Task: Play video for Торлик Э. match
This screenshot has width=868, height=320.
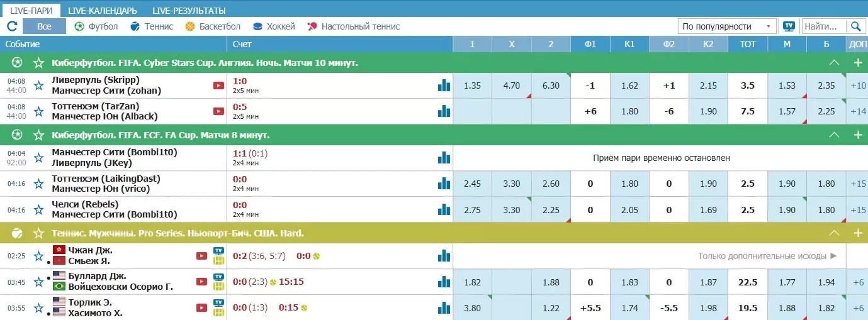Action: pos(202,307)
